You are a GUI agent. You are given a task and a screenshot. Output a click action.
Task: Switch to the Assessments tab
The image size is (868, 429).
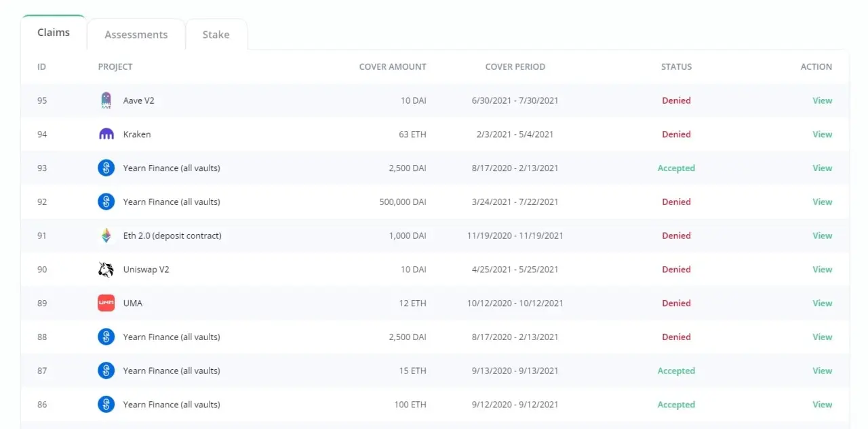pyautogui.click(x=136, y=35)
